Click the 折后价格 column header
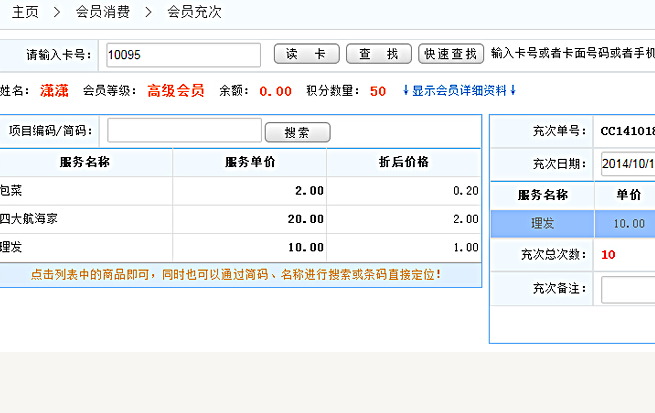The image size is (655, 413). point(403,162)
